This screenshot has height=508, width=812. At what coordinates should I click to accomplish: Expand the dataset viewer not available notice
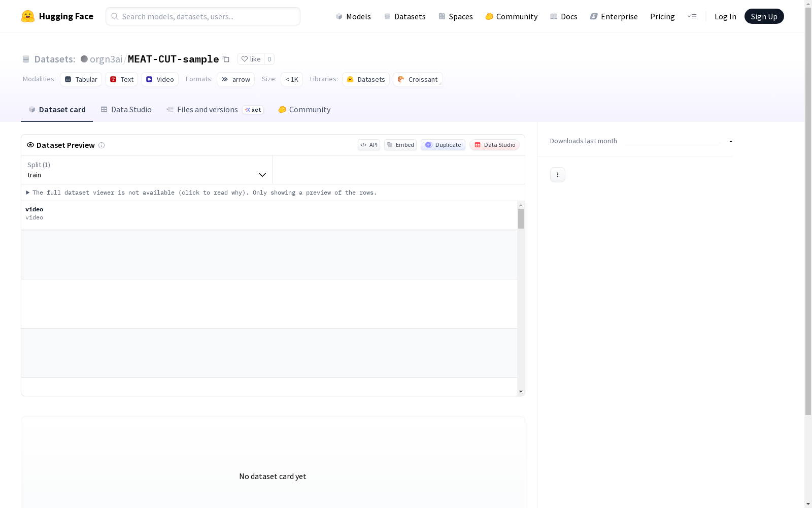pyautogui.click(x=201, y=193)
